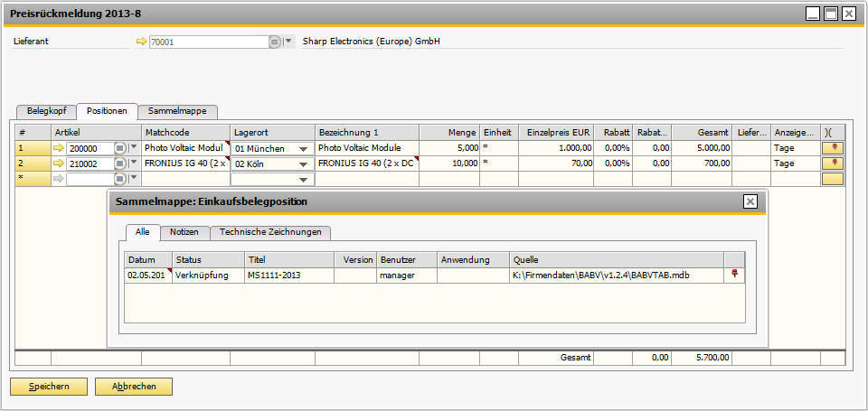Open the Sammelmappe tab
The height and width of the screenshot is (411, 868).
tap(178, 111)
